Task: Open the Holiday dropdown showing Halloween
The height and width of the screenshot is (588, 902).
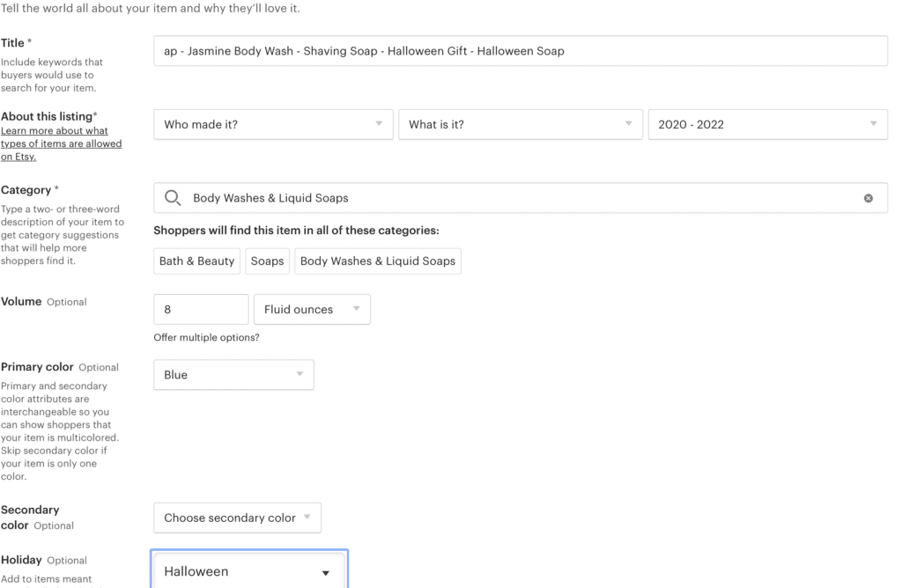Action: [x=249, y=570]
